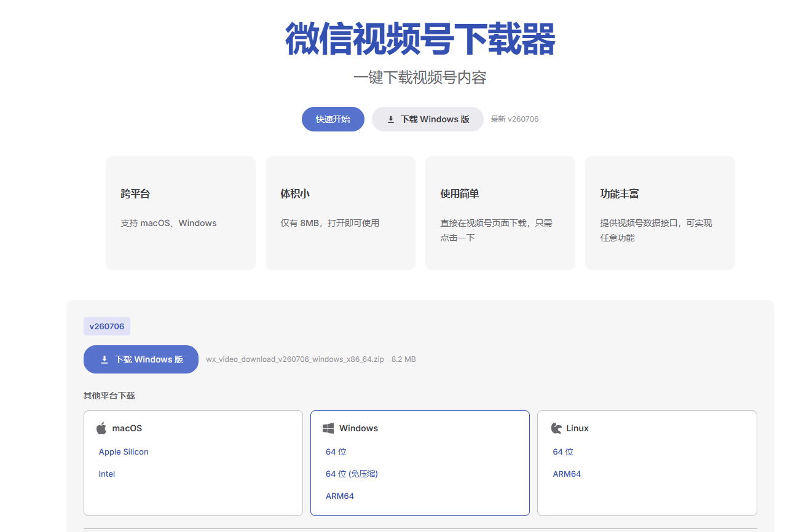Click the 其他平台下载 heading
The height and width of the screenshot is (532, 788).
coord(109,396)
